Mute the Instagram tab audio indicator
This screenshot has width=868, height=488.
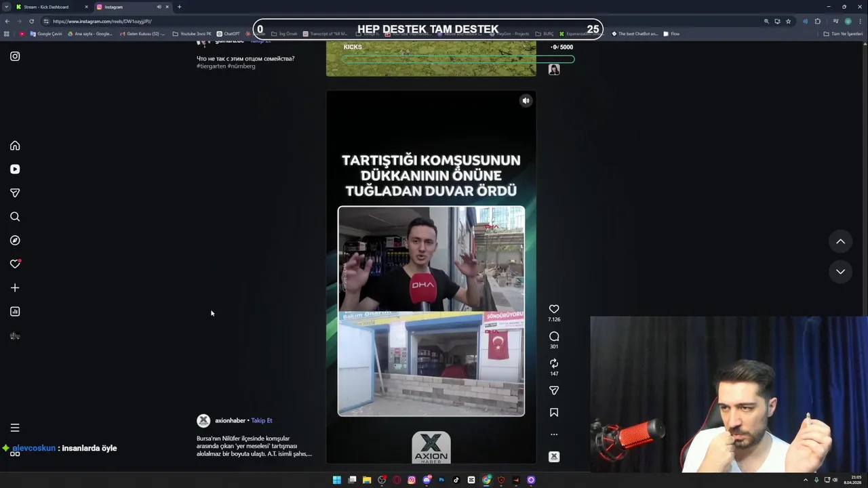tap(159, 7)
